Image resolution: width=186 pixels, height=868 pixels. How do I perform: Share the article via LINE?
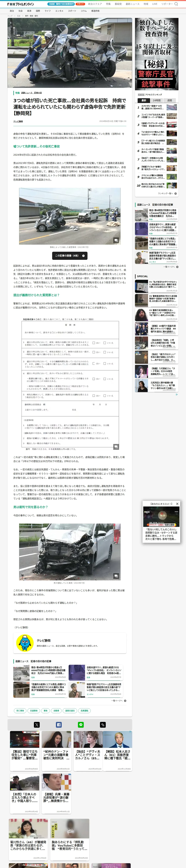(x=81, y=724)
